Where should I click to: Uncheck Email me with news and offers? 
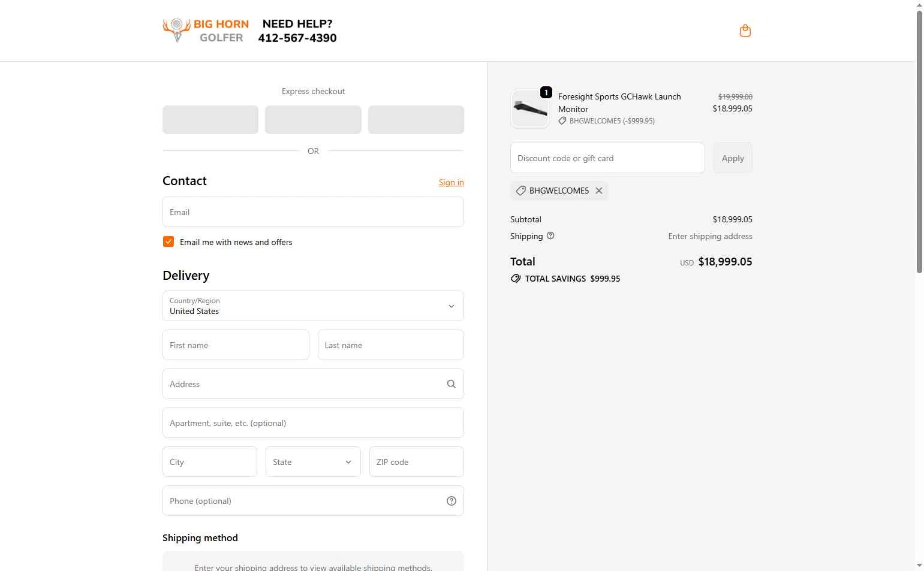(168, 241)
